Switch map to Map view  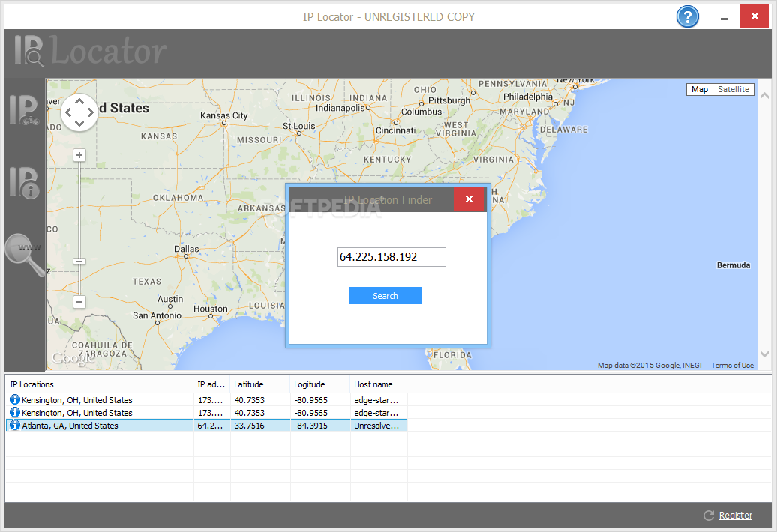[699, 90]
